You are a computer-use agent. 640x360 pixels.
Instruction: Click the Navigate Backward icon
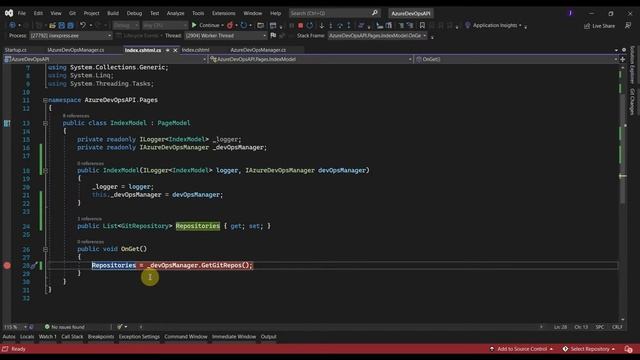(x=12, y=25)
